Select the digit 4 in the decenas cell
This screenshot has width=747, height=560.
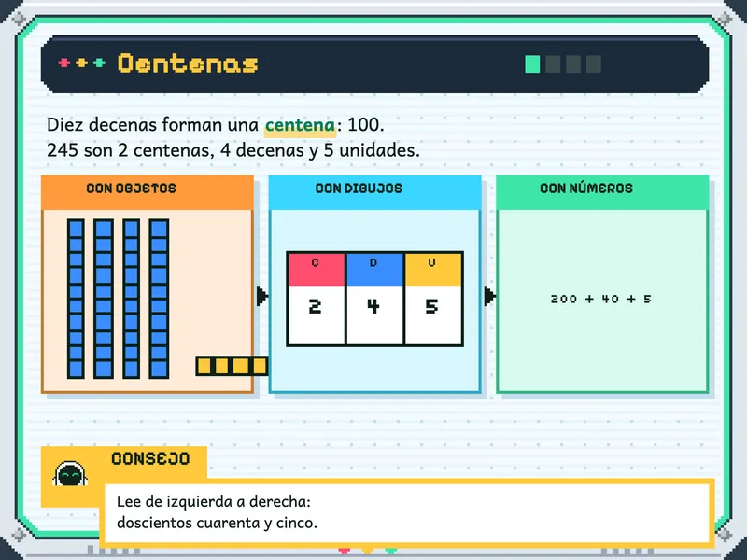click(x=373, y=306)
